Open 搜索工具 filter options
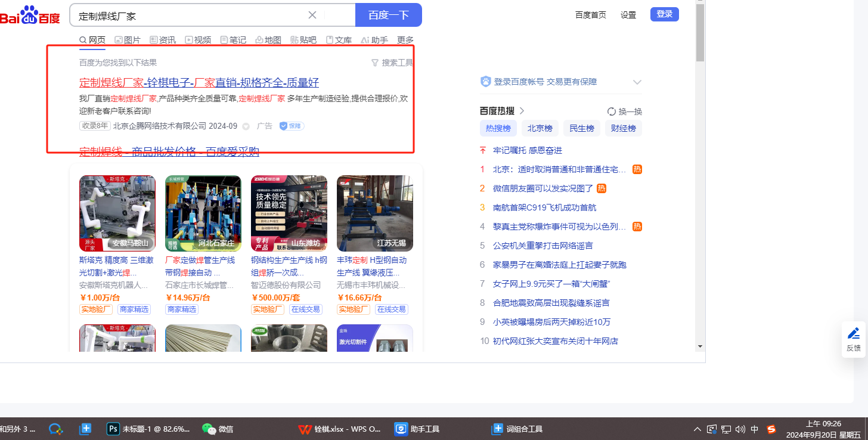Image resolution: width=868 pixels, height=440 pixels. tap(392, 63)
